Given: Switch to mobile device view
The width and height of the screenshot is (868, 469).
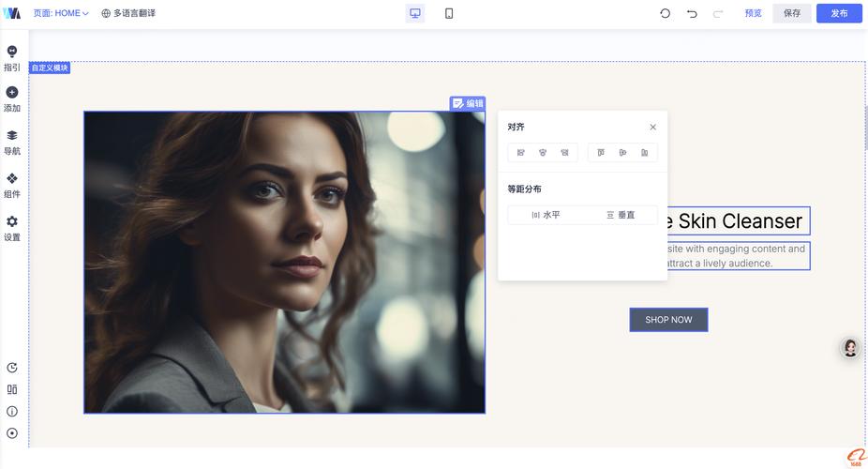Looking at the screenshot, I should pos(449,13).
